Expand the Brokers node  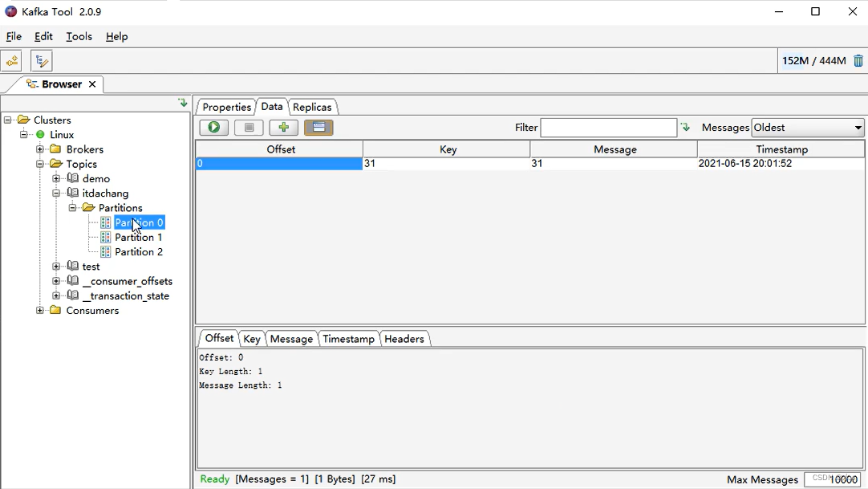(x=40, y=149)
